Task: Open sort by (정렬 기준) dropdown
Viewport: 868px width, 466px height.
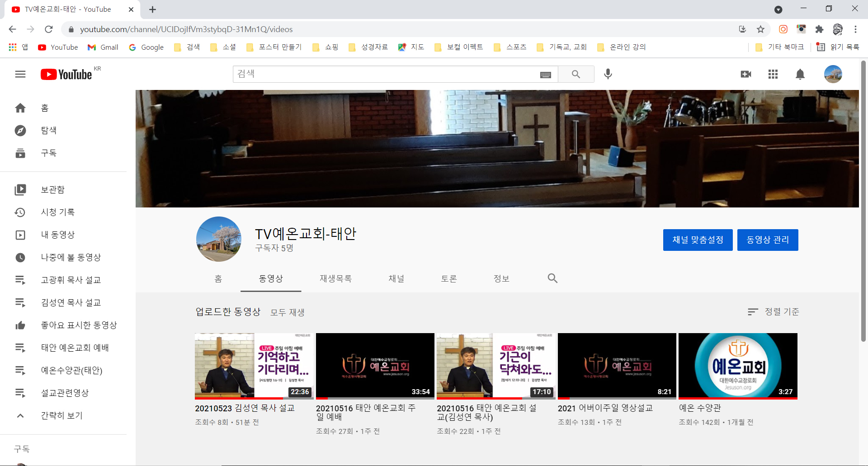Action: tap(773, 312)
